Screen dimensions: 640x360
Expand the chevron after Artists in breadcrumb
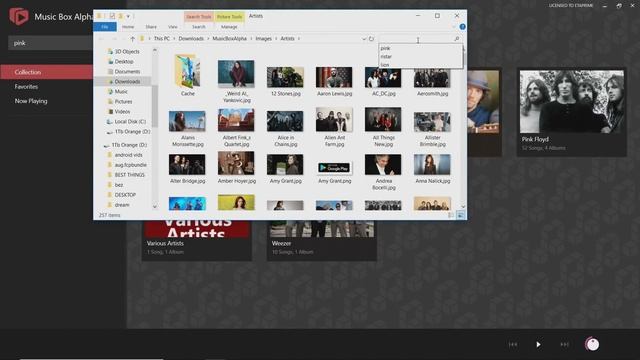point(299,38)
